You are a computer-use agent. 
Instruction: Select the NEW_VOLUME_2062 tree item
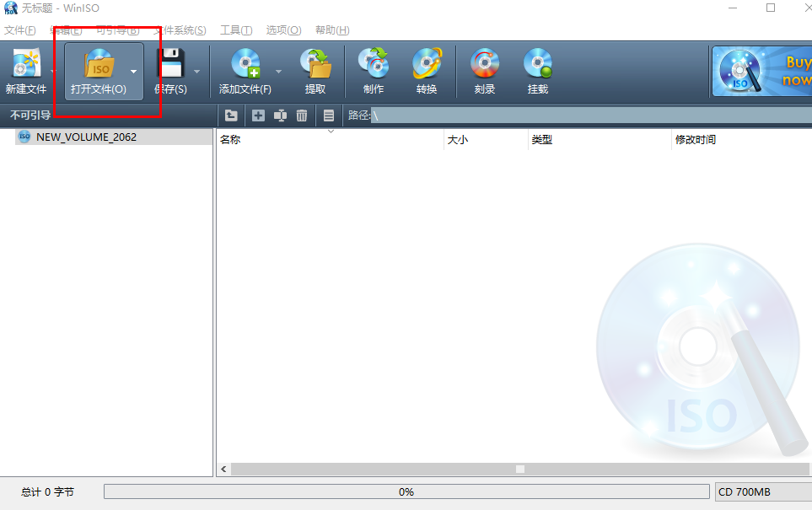114,137
